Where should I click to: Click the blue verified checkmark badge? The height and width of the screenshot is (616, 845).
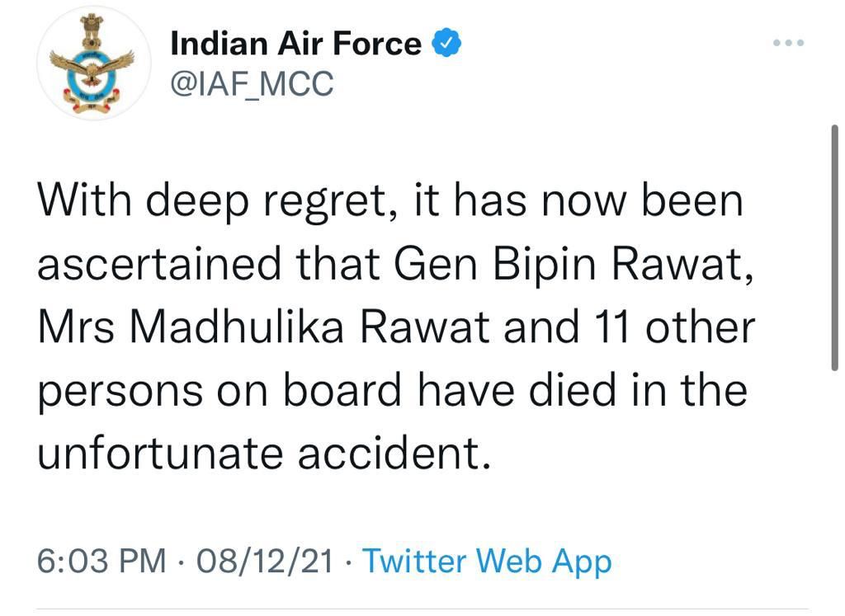coord(446,42)
